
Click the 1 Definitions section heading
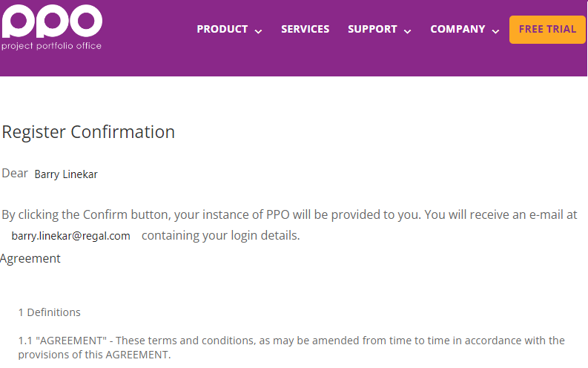(x=49, y=312)
